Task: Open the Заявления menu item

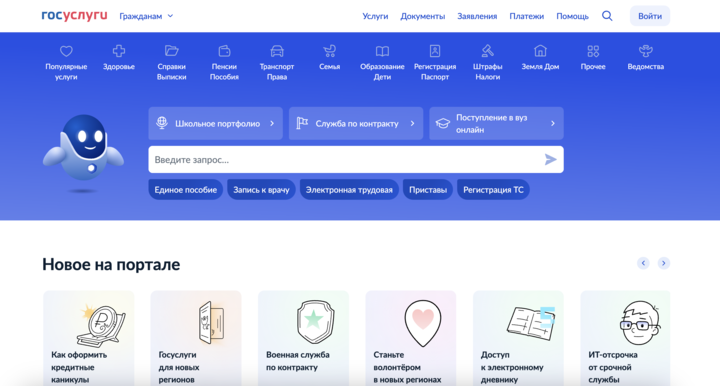Action: pos(477,16)
